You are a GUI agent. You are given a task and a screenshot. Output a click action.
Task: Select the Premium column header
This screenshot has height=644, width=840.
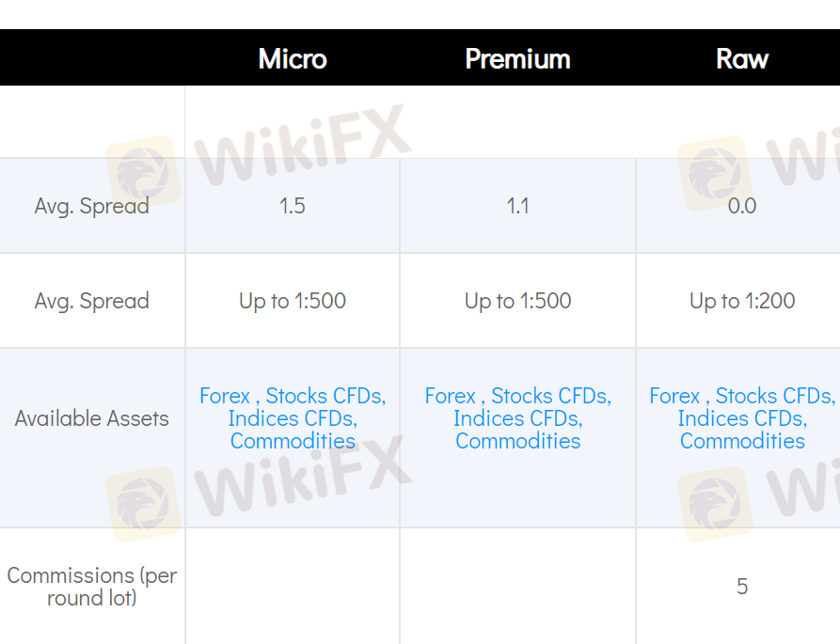(x=517, y=58)
